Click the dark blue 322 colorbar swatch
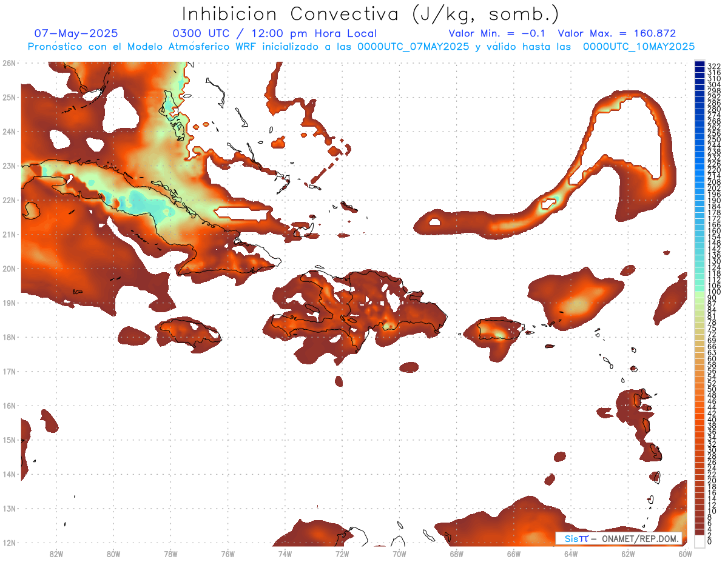Viewport: 728px width, 562px height. (x=699, y=65)
